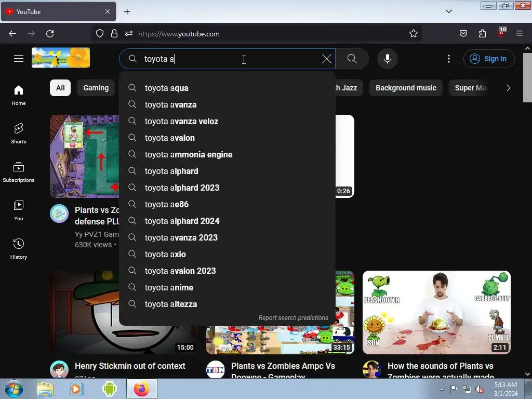Open Yy PVZ1 channel avatar
The image size is (532, 399).
pos(59,214)
